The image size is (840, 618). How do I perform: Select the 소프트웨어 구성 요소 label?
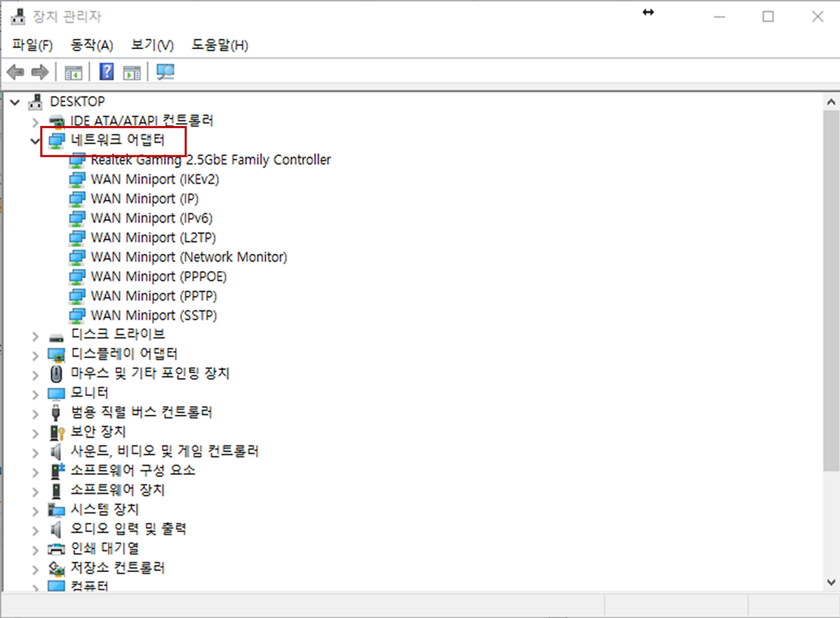pos(133,470)
